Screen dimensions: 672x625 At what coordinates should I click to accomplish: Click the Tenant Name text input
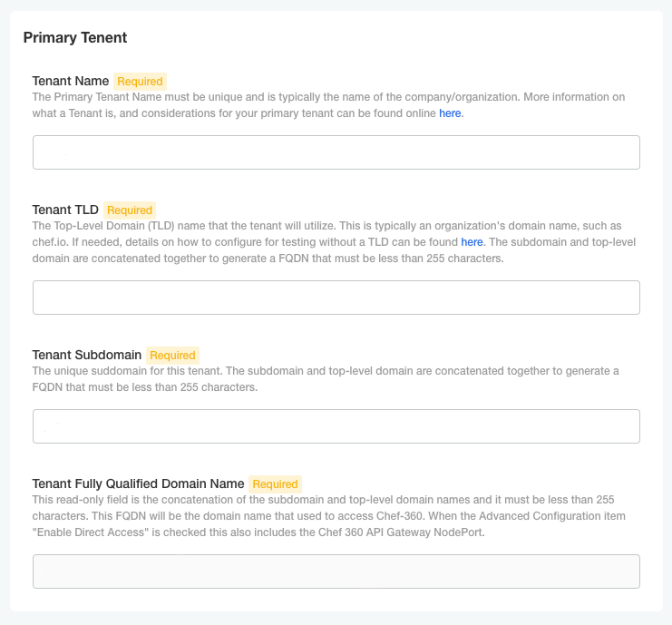[336, 152]
